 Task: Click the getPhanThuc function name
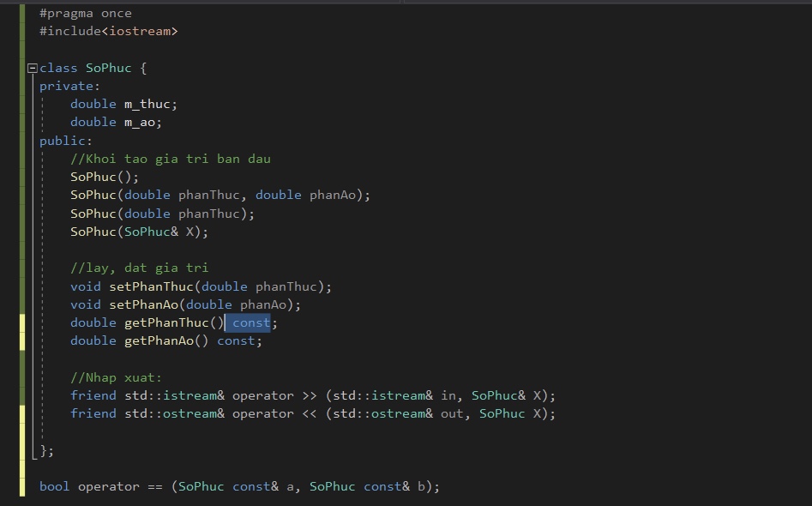click(166, 322)
